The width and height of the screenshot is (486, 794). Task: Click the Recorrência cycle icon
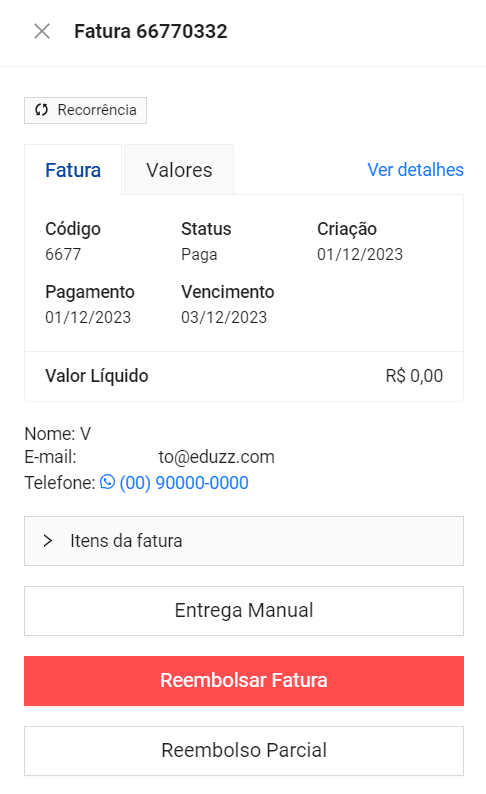click(x=42, y=110)
